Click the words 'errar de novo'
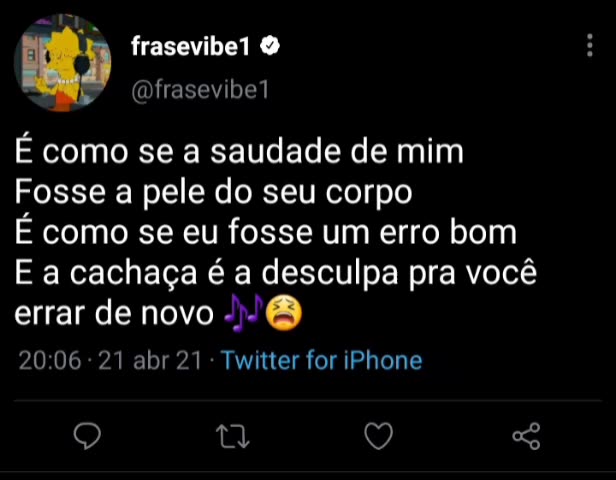The width and height of the screenshot is (616, 480). tap(114, 314)
